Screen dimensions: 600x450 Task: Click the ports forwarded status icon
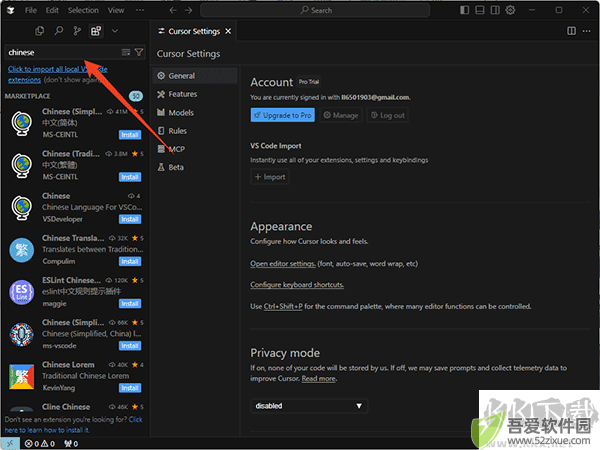coord(71,443)
